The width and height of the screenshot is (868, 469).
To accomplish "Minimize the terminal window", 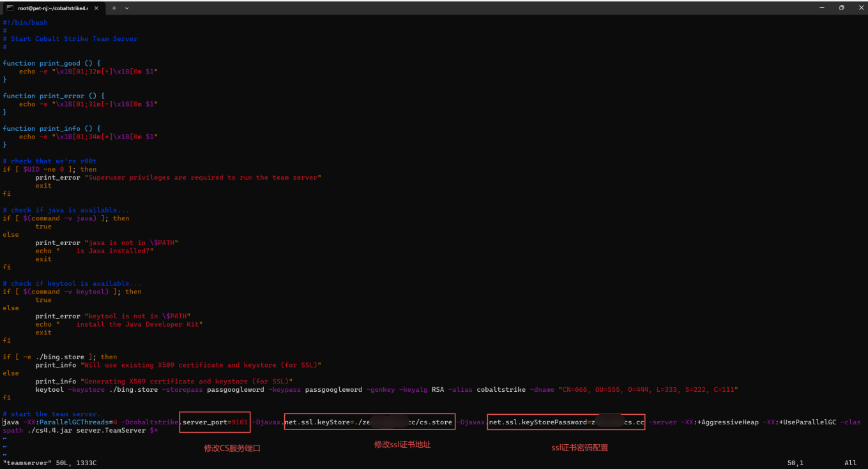I will click(x=822, y=8).
